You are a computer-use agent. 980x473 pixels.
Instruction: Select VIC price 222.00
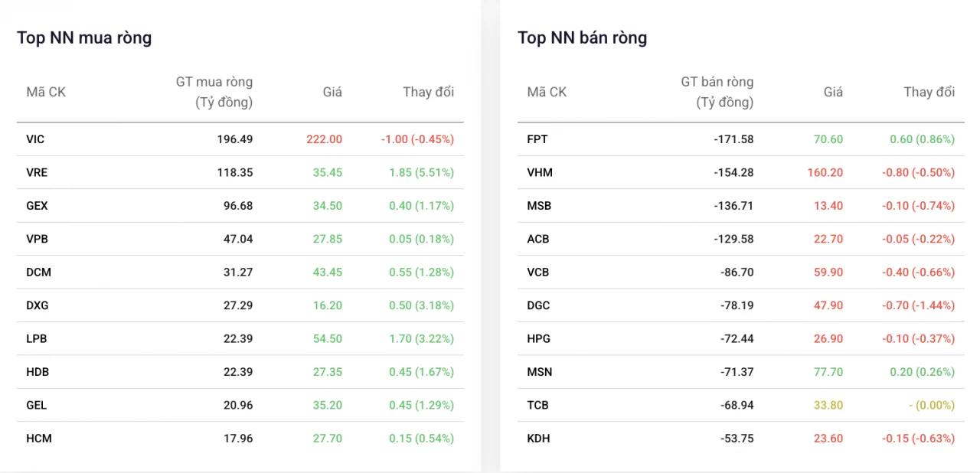(x=324, y=139)
